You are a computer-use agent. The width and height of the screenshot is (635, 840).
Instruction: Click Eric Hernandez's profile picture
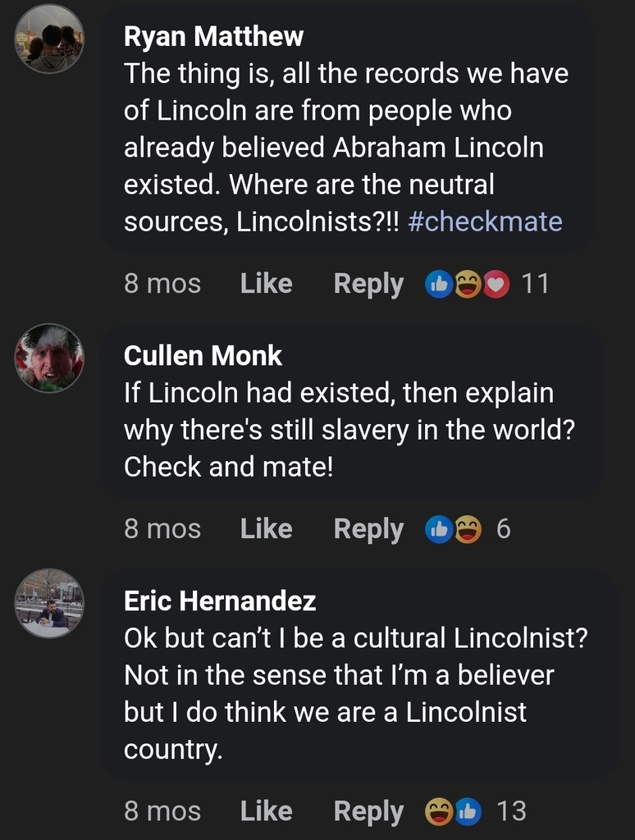pyautogui.click(x=49, y=603)
